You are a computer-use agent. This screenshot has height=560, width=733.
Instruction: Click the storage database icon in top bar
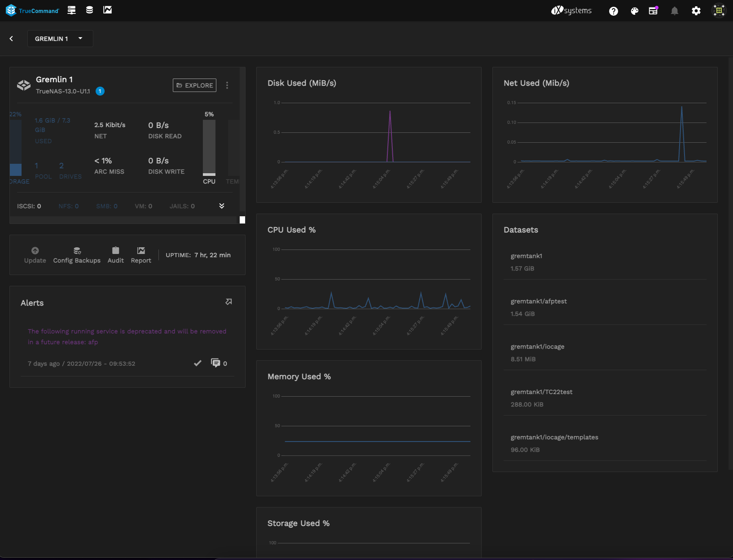pos(89,10)
